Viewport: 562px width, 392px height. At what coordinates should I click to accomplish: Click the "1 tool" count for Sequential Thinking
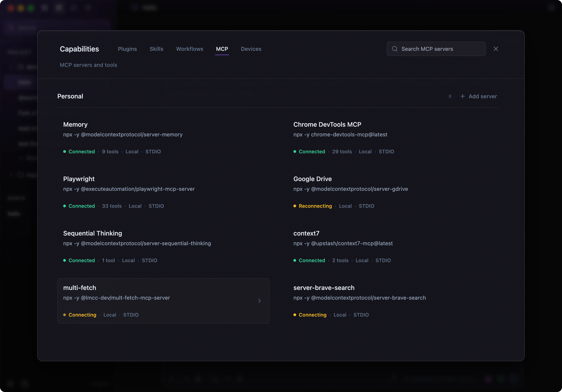[x=108, y=260]
